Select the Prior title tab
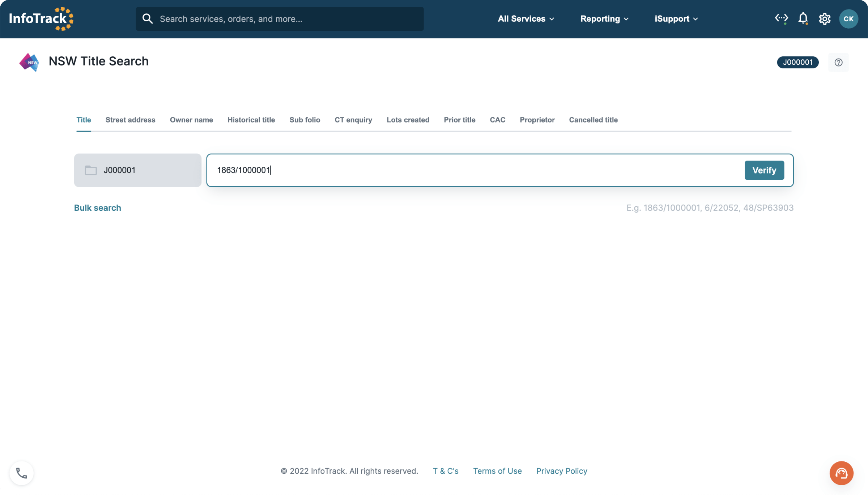This screenshot has width=868, height=495. [x=460, y=120]
